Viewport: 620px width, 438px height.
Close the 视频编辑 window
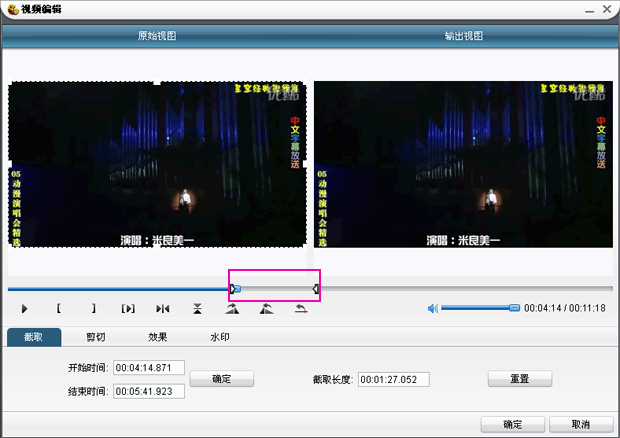(x=607, y=9)
